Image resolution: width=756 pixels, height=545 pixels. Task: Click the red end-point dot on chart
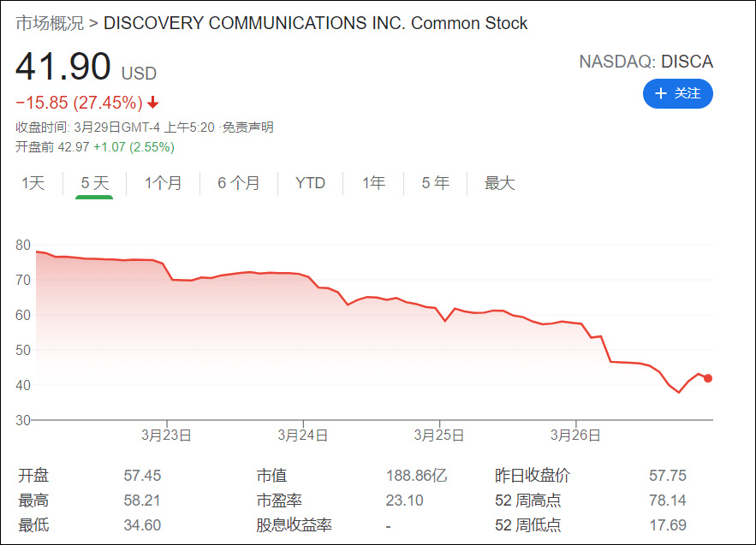point(708,378)
